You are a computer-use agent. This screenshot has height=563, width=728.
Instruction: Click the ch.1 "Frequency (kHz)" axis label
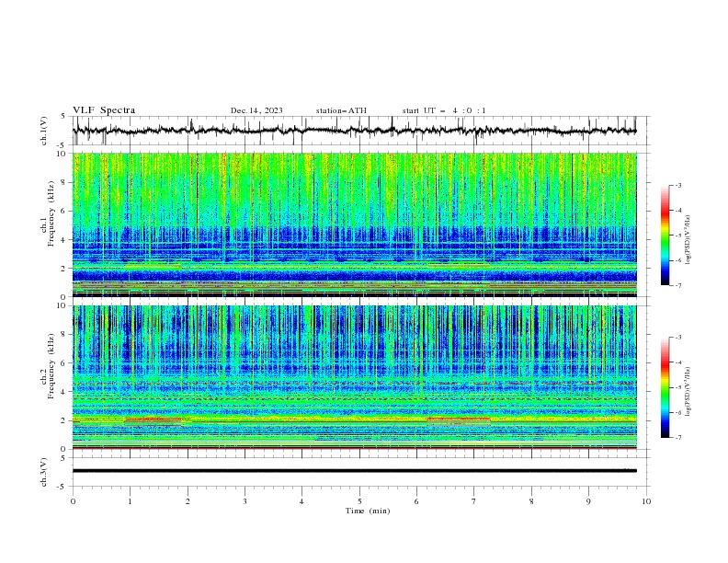pyautogui.click(x=52, y=213)
